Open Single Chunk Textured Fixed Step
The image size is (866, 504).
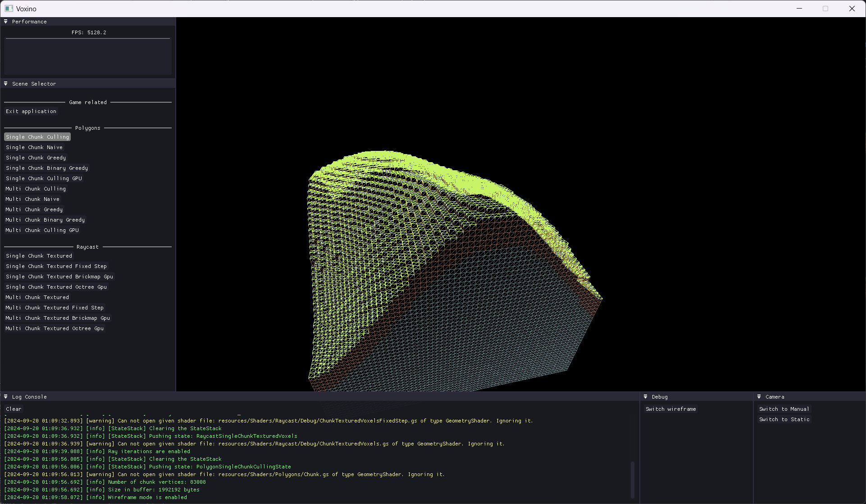(56, 266)
